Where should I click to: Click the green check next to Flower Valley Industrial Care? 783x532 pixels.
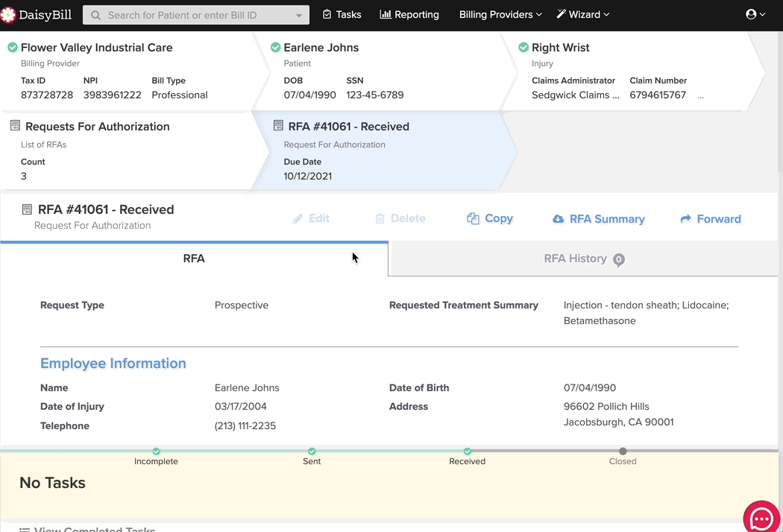pyautogui.click(x=13, y=48)
